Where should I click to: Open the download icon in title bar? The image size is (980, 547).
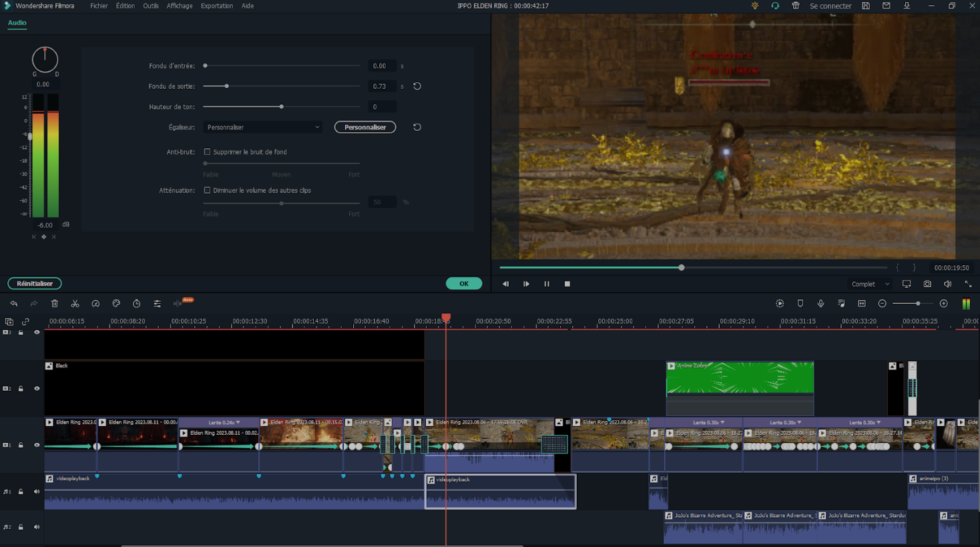click(x=907, y=5)
